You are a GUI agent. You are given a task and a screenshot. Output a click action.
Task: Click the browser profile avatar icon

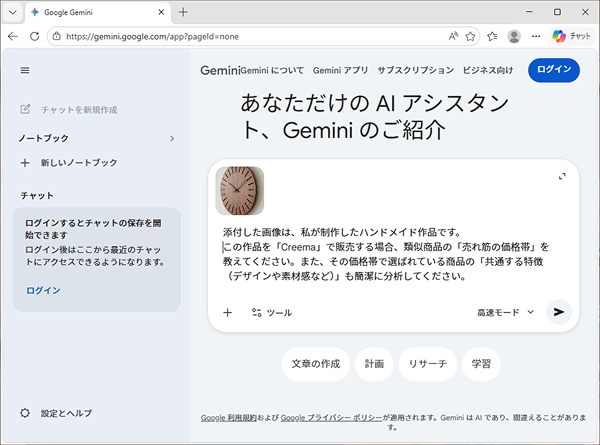514,36
